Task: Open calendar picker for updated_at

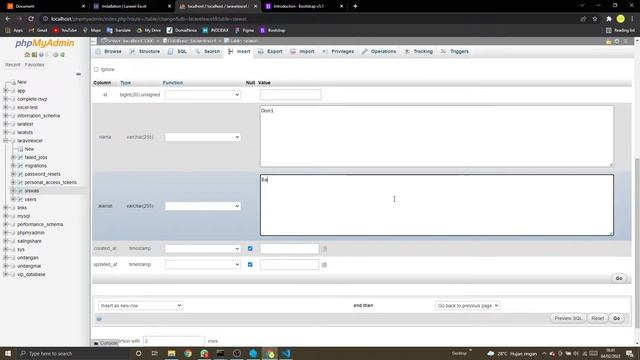Action: click(x=324, y=265)
